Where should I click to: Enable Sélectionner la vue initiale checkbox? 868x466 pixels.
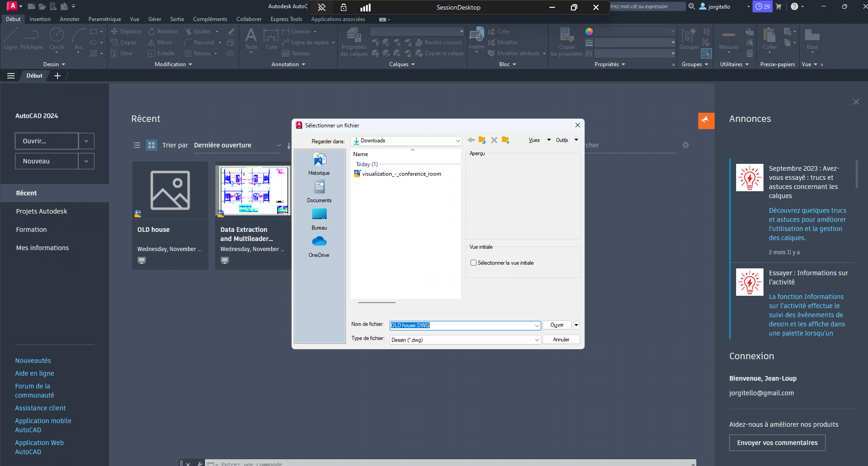coord(473,263)
